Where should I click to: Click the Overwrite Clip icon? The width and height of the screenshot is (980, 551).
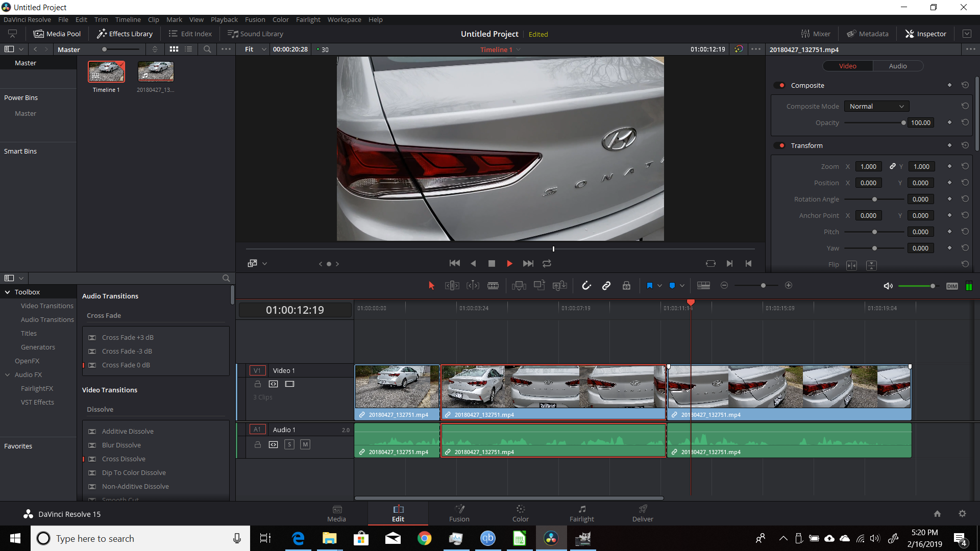click(540, 286)
